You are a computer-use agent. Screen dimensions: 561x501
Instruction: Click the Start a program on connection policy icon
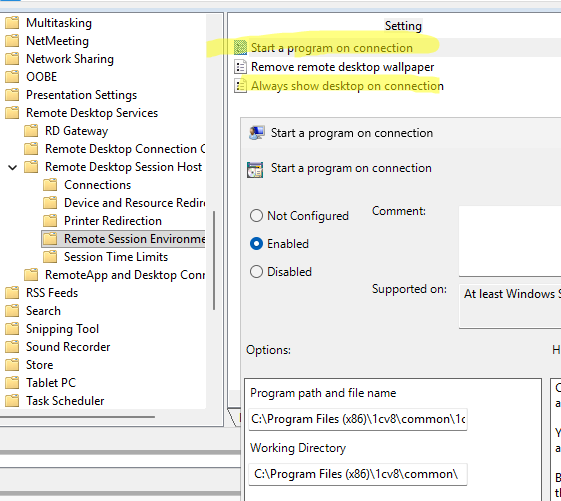point(240,48)
